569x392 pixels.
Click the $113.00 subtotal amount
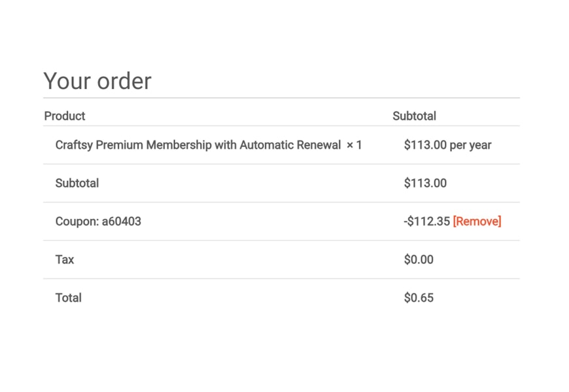pyautogui.click(x=425, y=183)
